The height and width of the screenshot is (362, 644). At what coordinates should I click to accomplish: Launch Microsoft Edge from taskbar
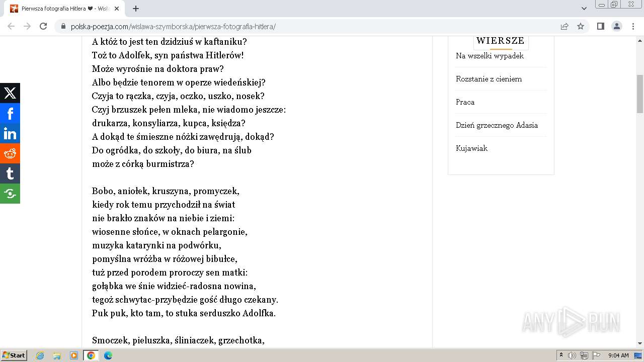(108, 355)
